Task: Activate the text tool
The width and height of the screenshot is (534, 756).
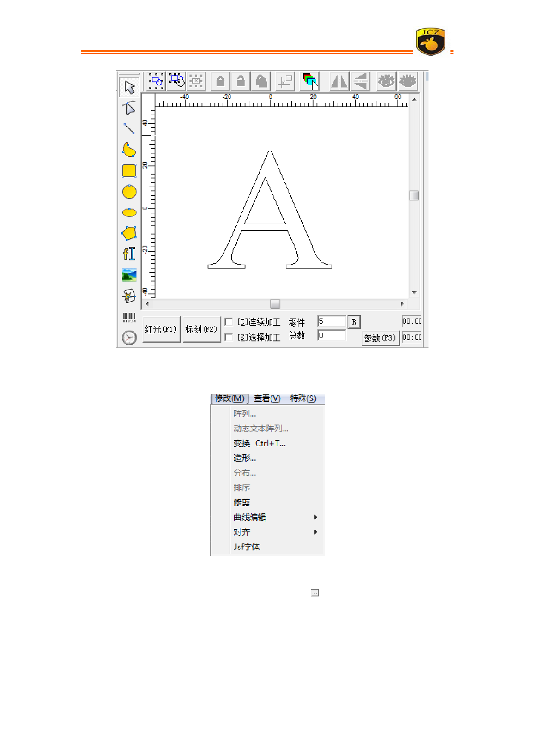Action: coord(129,254)
